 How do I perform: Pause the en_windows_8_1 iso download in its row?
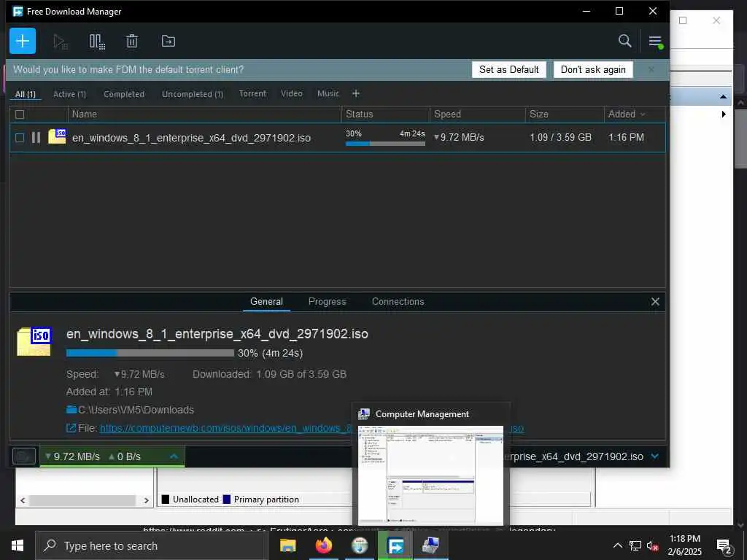click(x=36, y=138)
